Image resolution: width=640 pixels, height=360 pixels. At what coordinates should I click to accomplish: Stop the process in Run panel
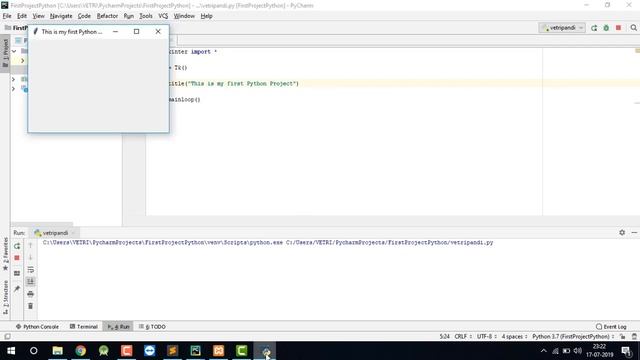click(17, 258)
